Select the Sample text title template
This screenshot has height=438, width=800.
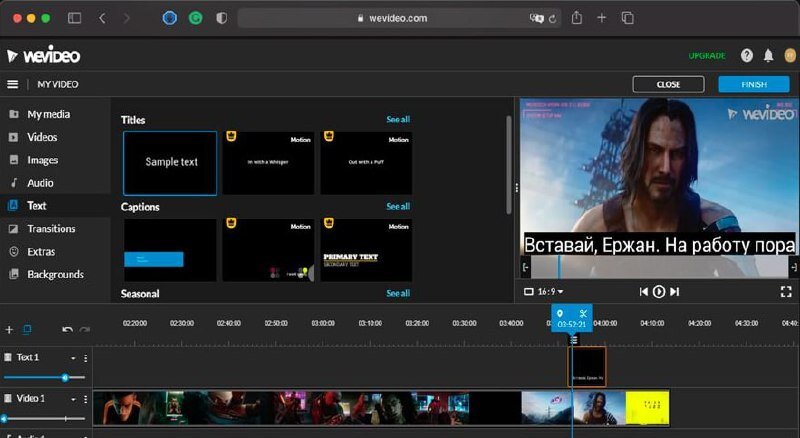point(170,163)
